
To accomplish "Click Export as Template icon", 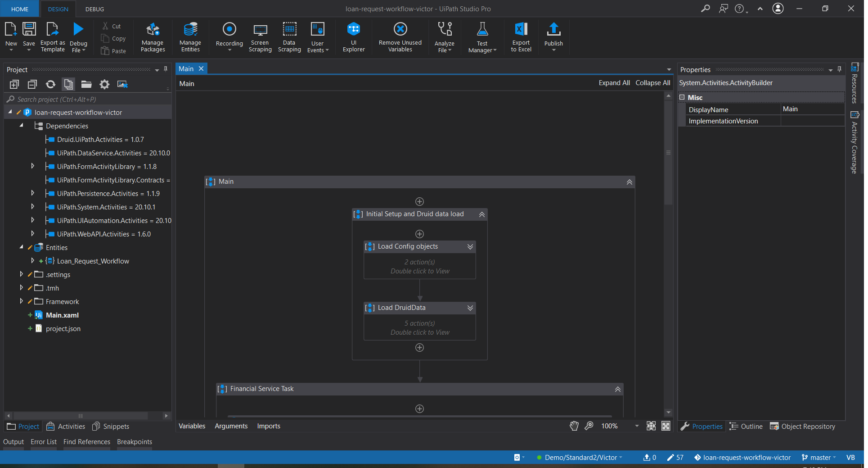I will [x=52, y=30].
